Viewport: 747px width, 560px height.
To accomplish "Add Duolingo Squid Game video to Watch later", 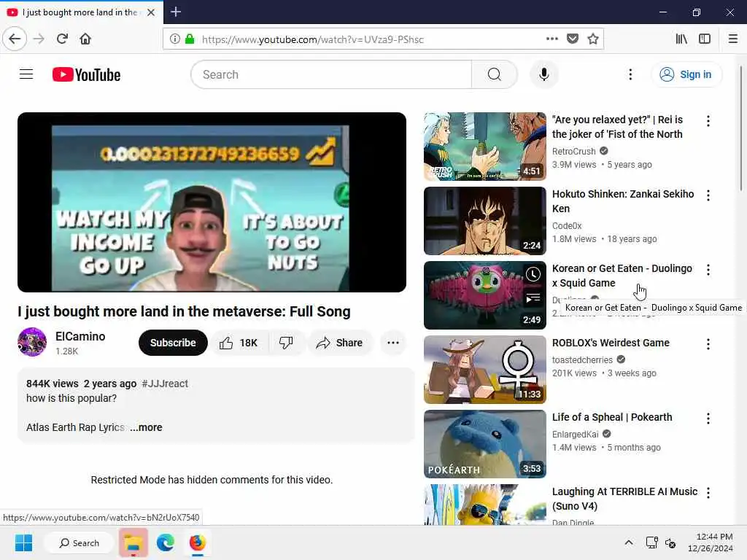I will click(533, 274).
